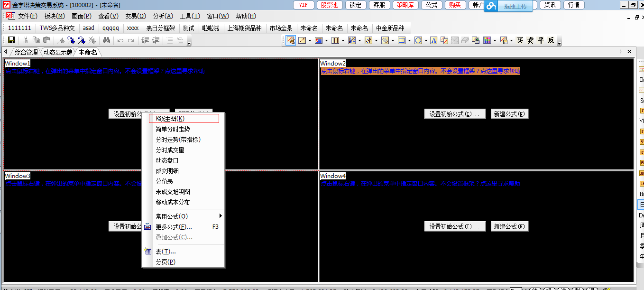Open the color grid dropdown arrow
This screenshot has width=644, height=290.
495,40
